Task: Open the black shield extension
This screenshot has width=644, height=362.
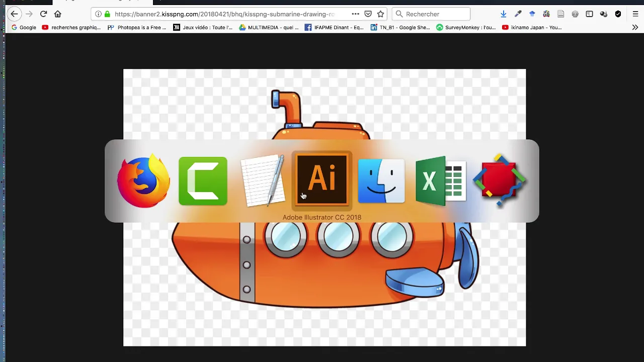Action: pos(618,14)
